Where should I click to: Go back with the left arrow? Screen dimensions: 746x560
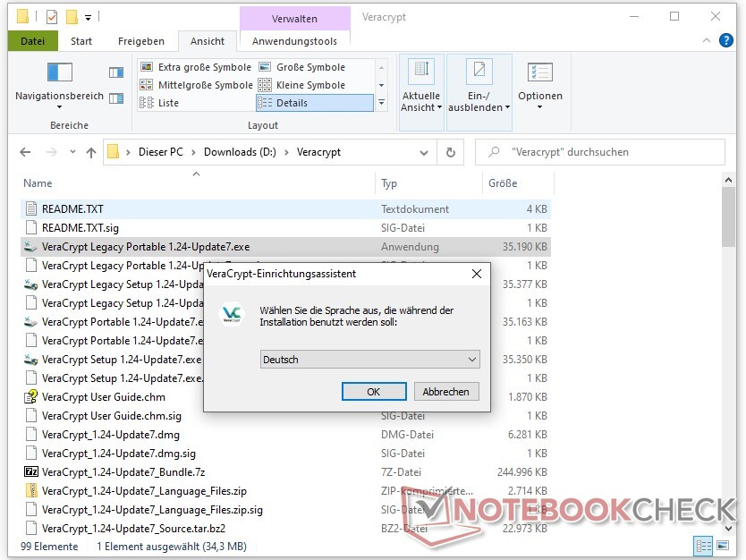[x=25, y=152]
